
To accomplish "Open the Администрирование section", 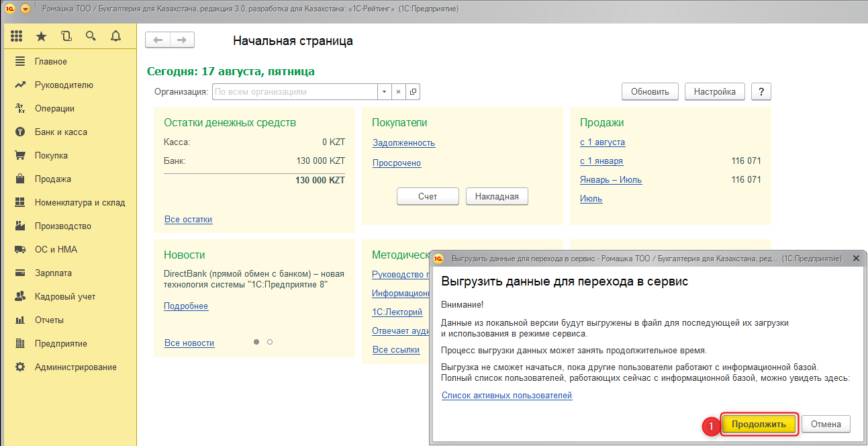I will (x=75, y=367).
